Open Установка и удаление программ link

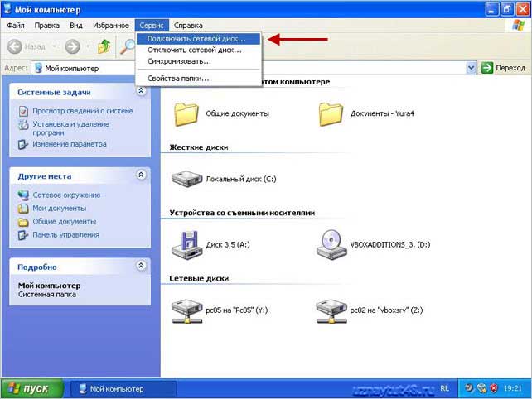pos(70,128)
